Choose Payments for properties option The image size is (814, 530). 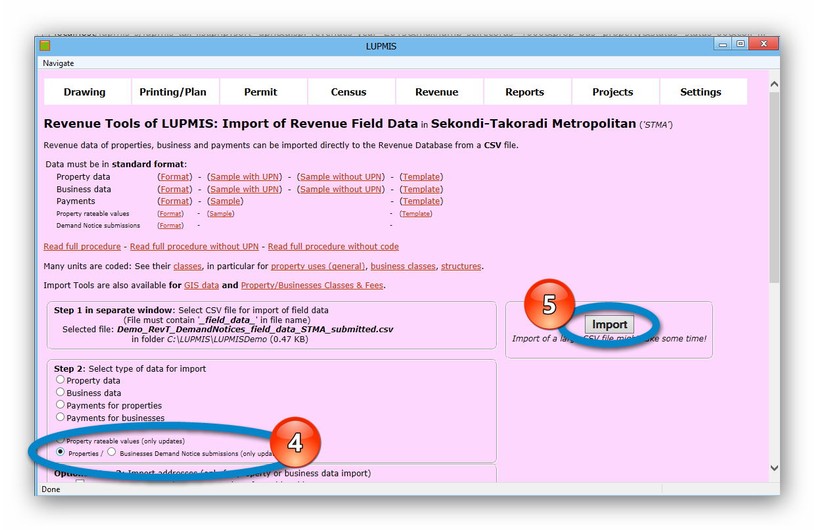click(x=60, y=405)
